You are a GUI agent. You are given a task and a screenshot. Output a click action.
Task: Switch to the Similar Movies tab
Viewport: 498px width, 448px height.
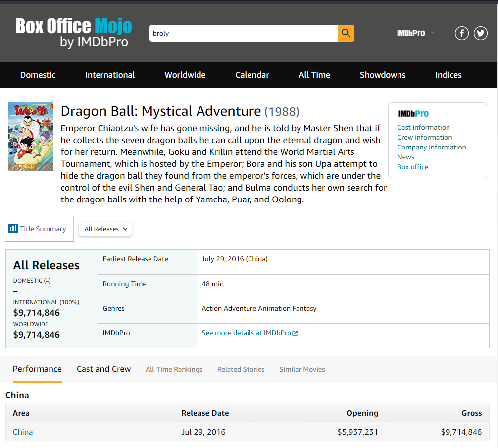(302, 369)
